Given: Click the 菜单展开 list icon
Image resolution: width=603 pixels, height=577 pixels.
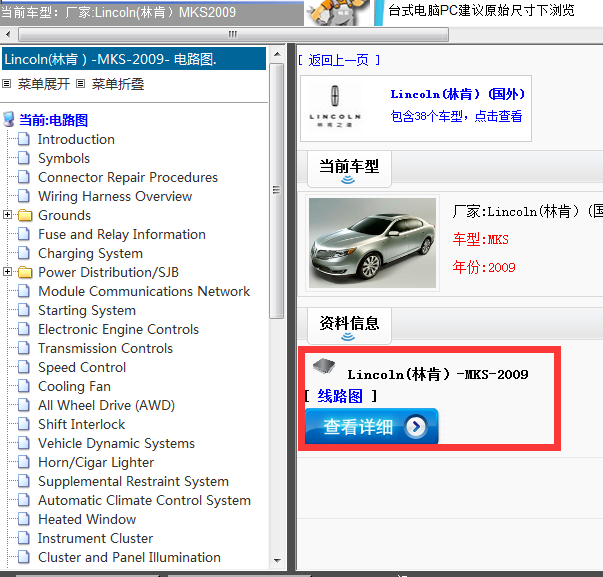Looking at the screenshot, I should pyautogui.click(x=7, y=83).
